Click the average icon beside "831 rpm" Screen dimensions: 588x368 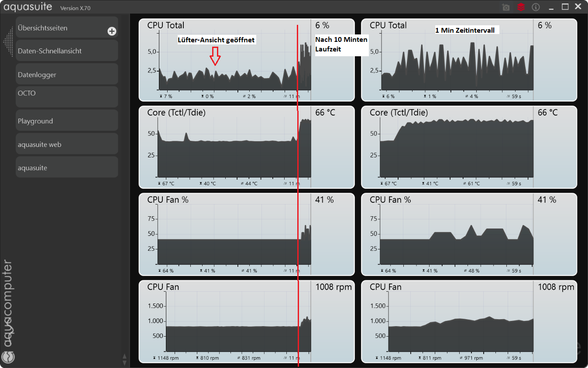point(239,358)
